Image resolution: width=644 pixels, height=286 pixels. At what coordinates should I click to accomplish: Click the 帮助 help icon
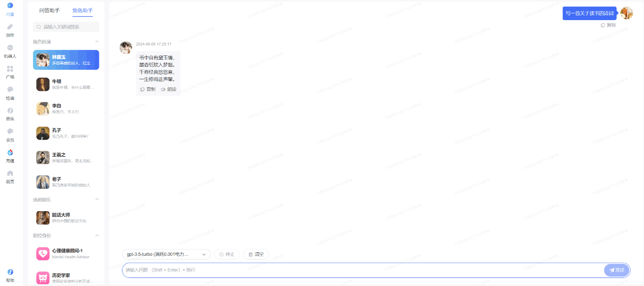10,276
